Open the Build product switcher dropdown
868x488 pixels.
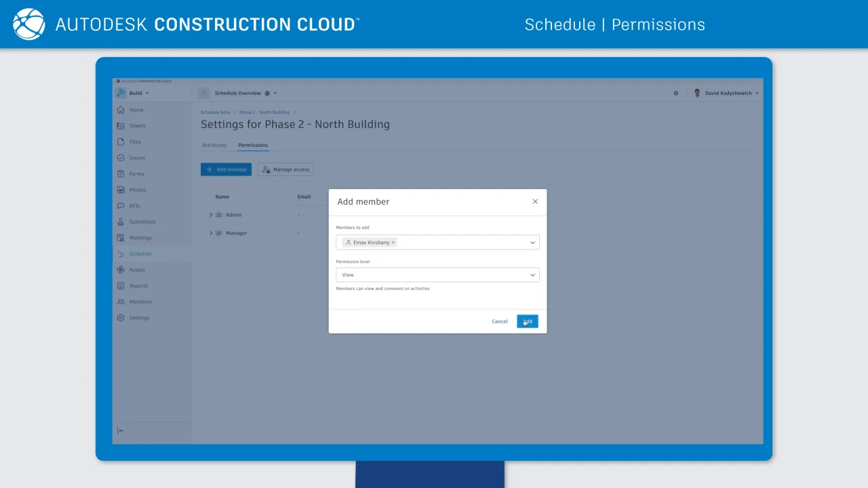138,94
